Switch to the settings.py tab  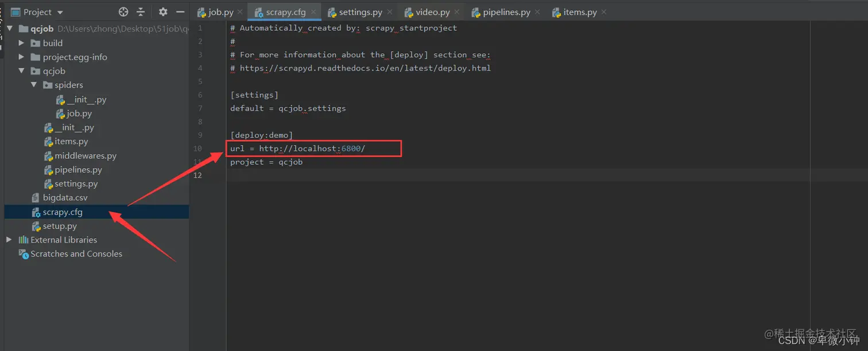tap(361, 12)
